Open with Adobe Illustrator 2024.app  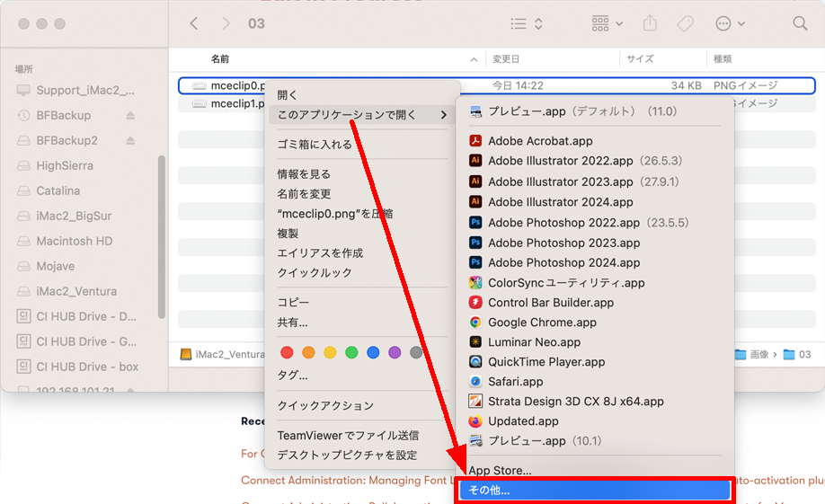coord(551,202)
